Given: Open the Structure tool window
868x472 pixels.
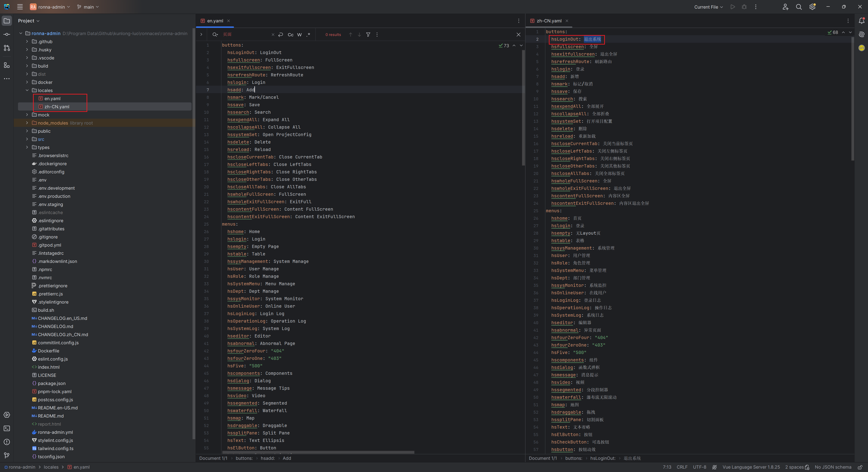Looking at the screenshot, I should coord(7,65).
